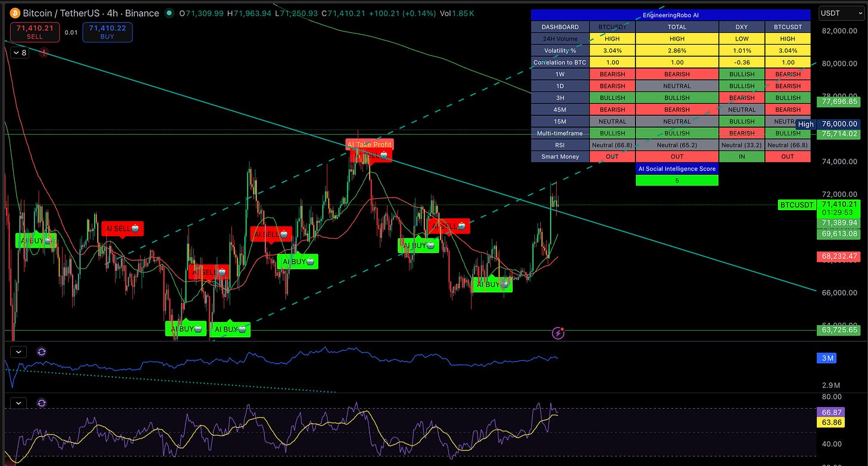Collapse the volume pane legend chevron

[18, 352]
